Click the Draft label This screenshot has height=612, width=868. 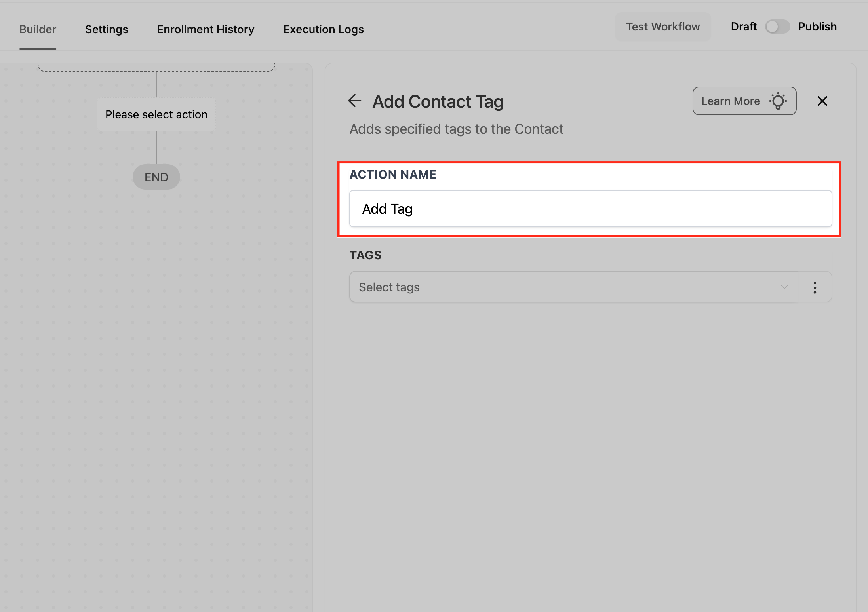743,27
